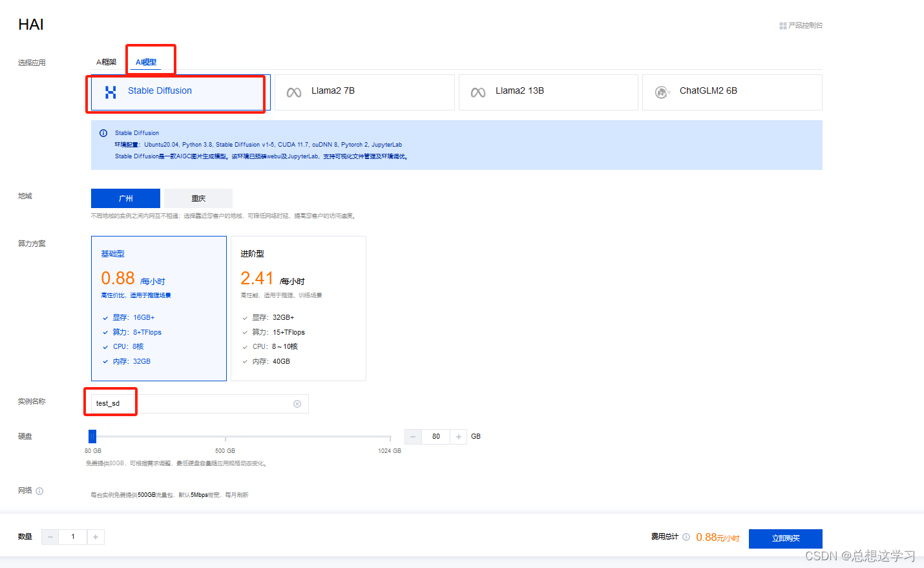Click the 1024 GB end of disk slider
Image resolution: width=924 pixels, height=568 pixels.
pyautogui.click(x=390, y=450)
